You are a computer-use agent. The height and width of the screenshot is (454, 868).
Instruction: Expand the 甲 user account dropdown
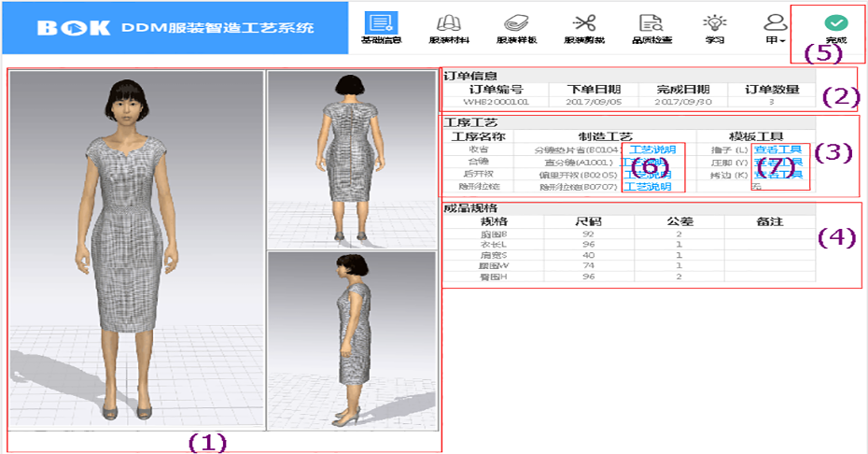(775, 28)
